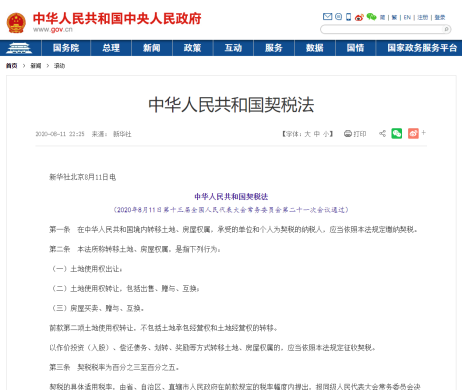
Task: Click the line starting (2020年8月11日
Action: [x=231, y=210]
